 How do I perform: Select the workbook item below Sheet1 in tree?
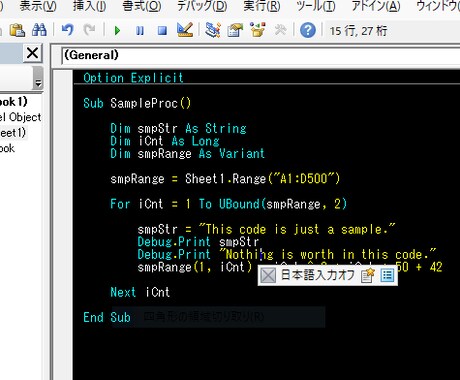(x=7, y=148)
